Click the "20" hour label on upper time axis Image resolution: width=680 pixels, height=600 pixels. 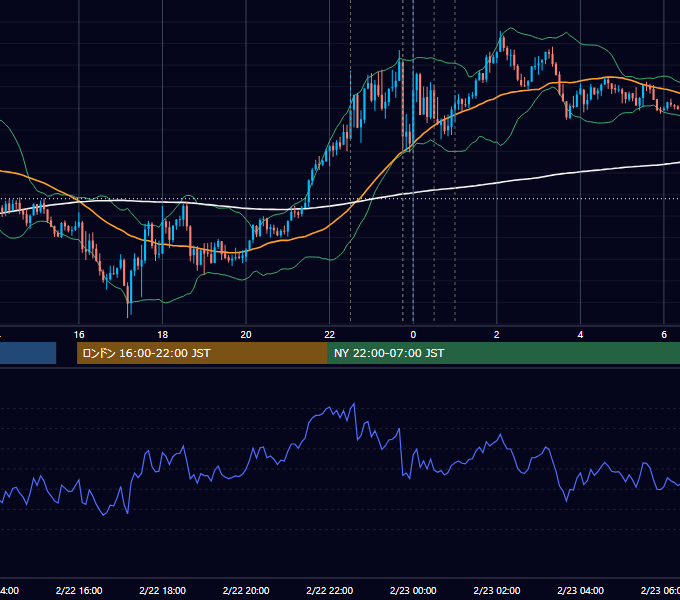pyautogui.click(x=246, y=335)
